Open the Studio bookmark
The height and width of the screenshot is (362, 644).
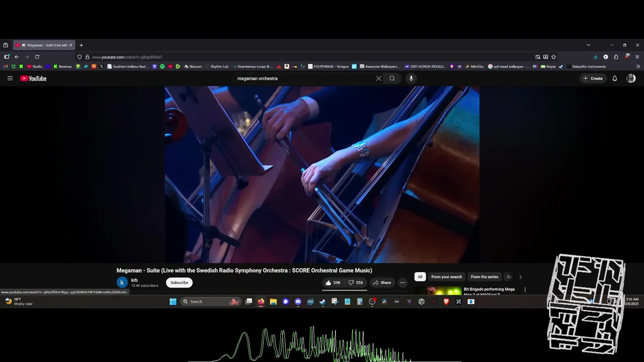[x=34, y=66]
